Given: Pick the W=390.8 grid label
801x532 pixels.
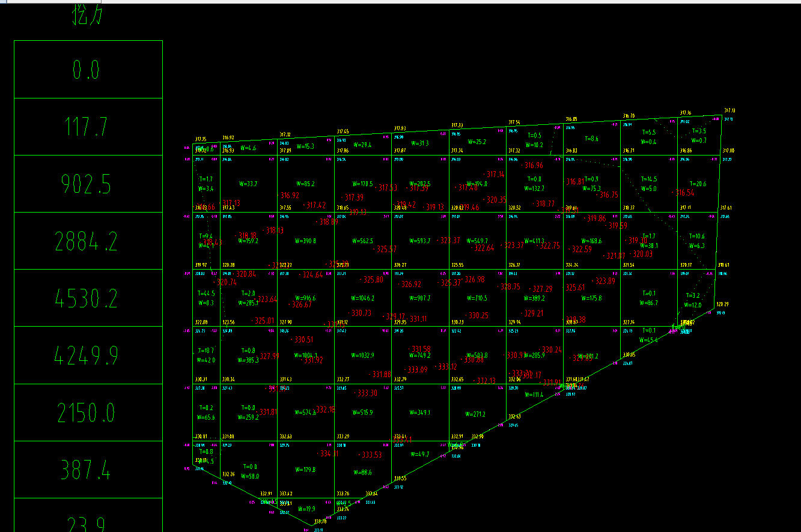Looking at the screenshot, I should coord(305,241).
